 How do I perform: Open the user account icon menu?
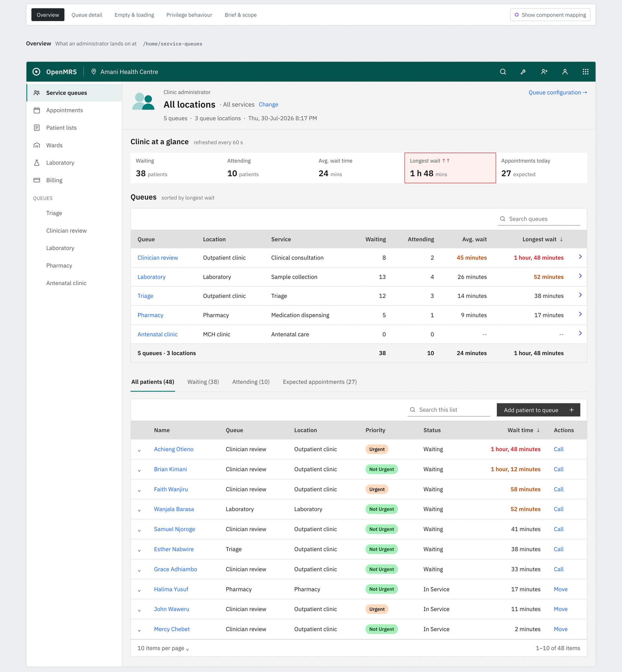coord(565,72)
